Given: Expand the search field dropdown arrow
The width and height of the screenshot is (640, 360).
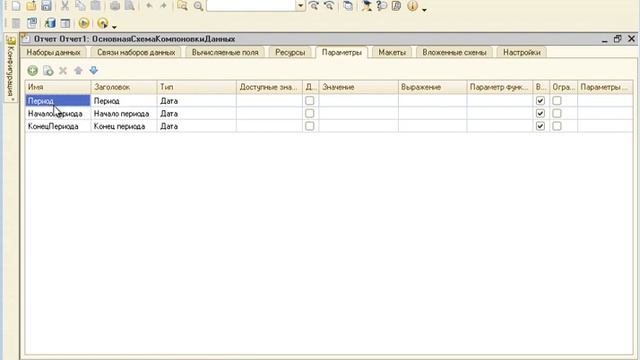Looking at the screenshot, I should click(x=300, y=6).
